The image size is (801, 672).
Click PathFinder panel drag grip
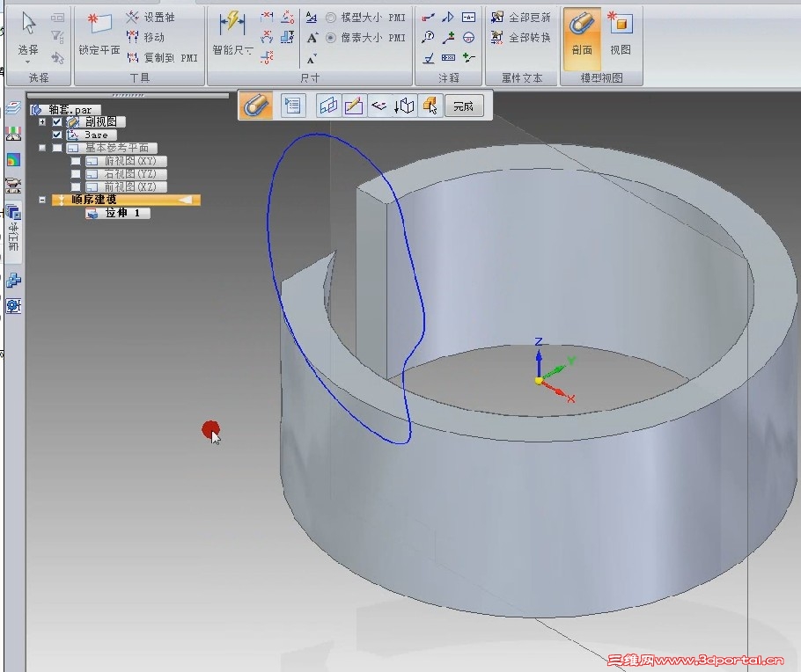pos(128,95)
